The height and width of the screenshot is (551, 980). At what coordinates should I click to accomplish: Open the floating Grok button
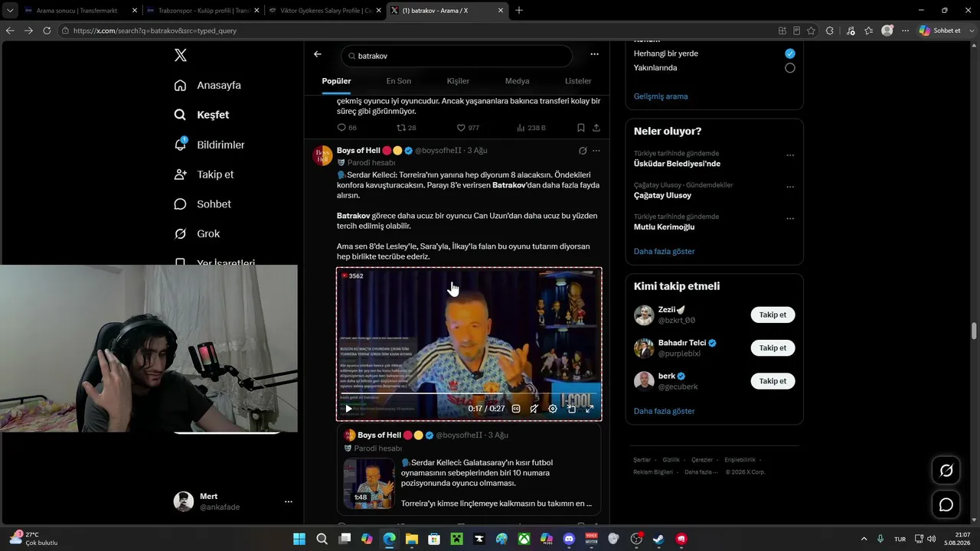pyautogui.click(x=946, y=471)
